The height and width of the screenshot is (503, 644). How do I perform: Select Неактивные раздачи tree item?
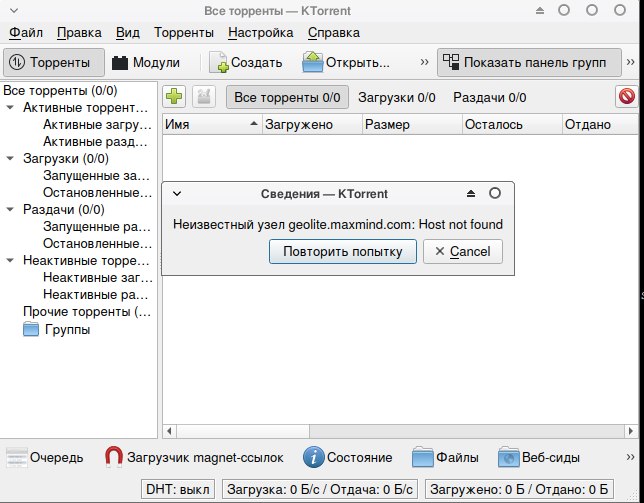[x=96, y=294]
